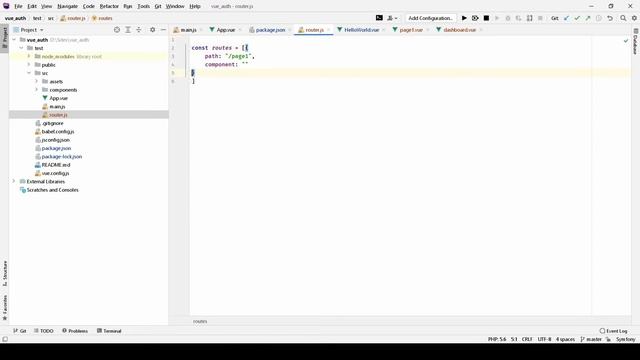Collapse the test folder
This screenshot has height=360, width=640.
[x=22, y=48]
